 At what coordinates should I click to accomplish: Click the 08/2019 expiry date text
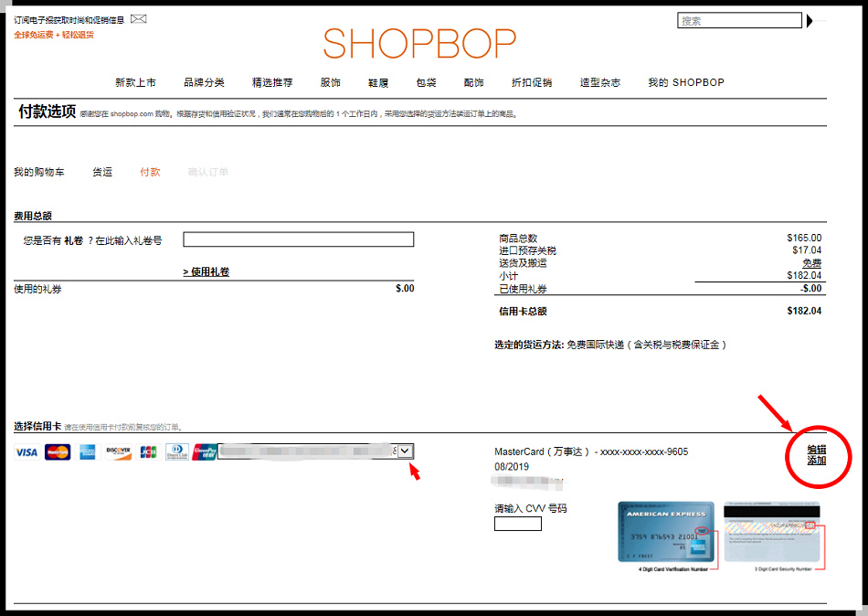(512, 467)
